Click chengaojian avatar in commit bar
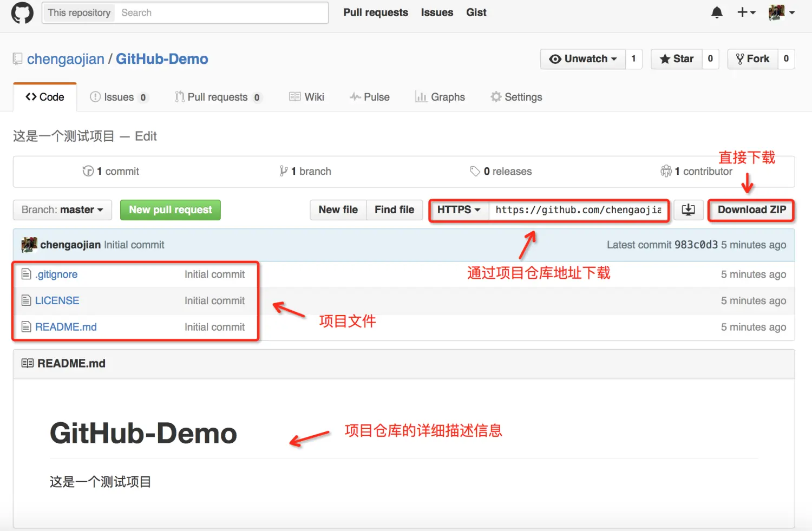The image size is (812, 531). pyautogui.click(x=29, y=245)
